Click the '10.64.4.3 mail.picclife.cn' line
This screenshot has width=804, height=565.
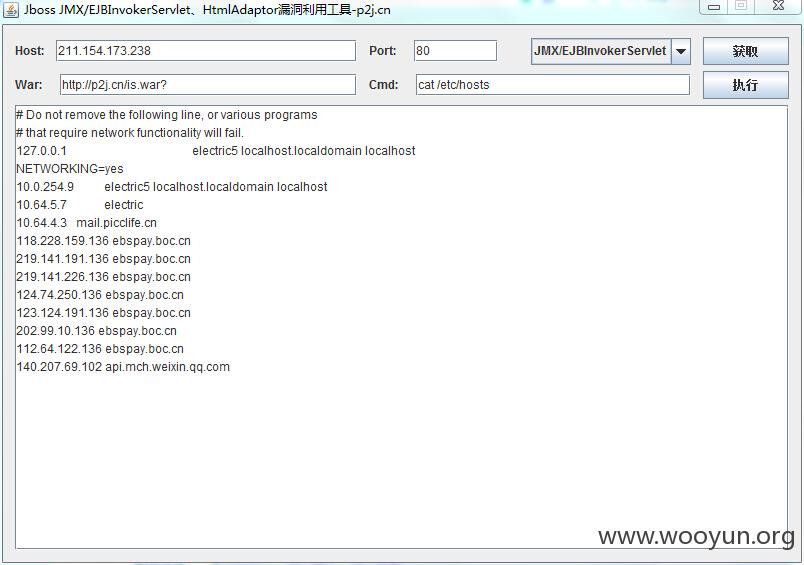coord(87,223)
